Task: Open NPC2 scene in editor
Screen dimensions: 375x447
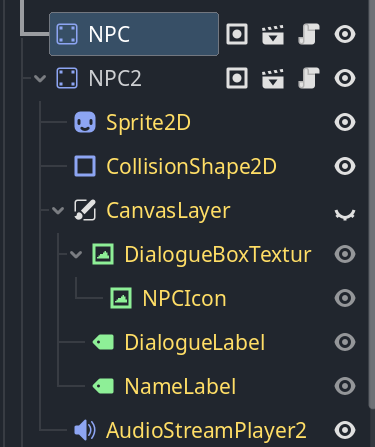Action: click(x=273, y=78)
